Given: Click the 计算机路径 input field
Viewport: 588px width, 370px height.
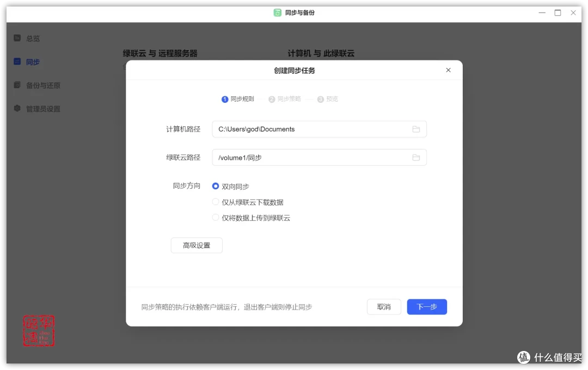Looking at the screenshot, I should point(319,129).
